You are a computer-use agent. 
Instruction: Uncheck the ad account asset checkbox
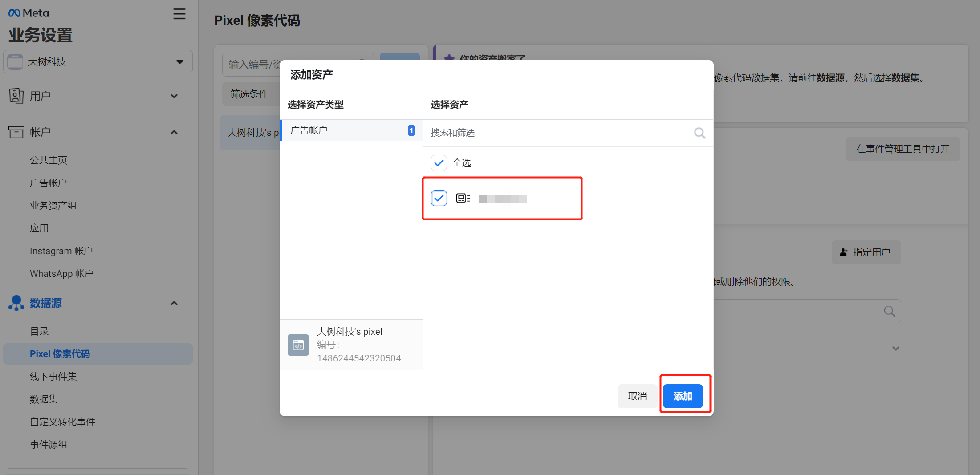tap(439, 198)
